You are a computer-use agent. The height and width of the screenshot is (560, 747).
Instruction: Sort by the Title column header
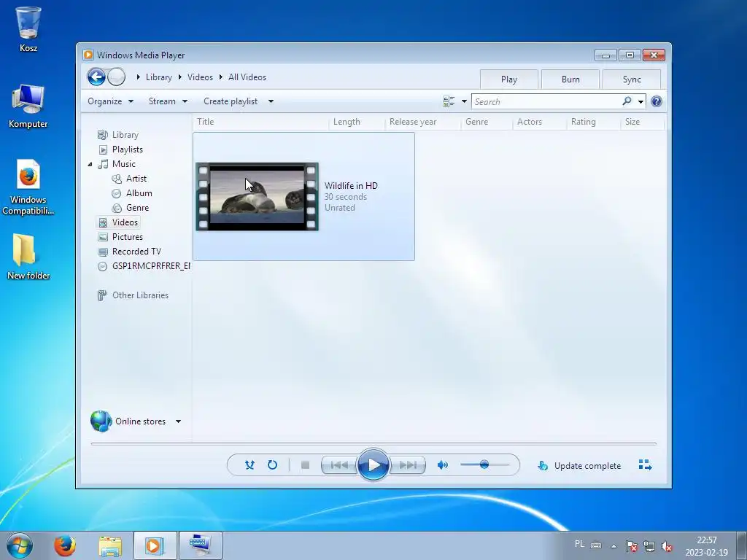pos(261,122)
